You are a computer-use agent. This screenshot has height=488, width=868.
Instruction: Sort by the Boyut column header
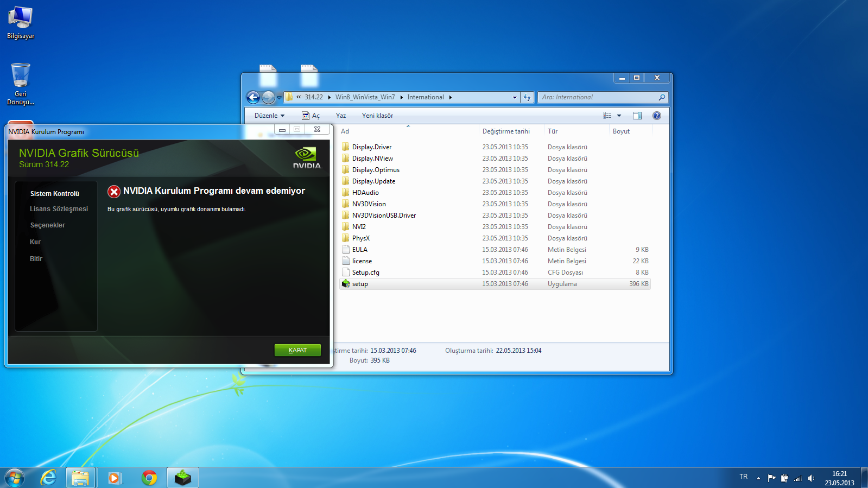[630, 131]
